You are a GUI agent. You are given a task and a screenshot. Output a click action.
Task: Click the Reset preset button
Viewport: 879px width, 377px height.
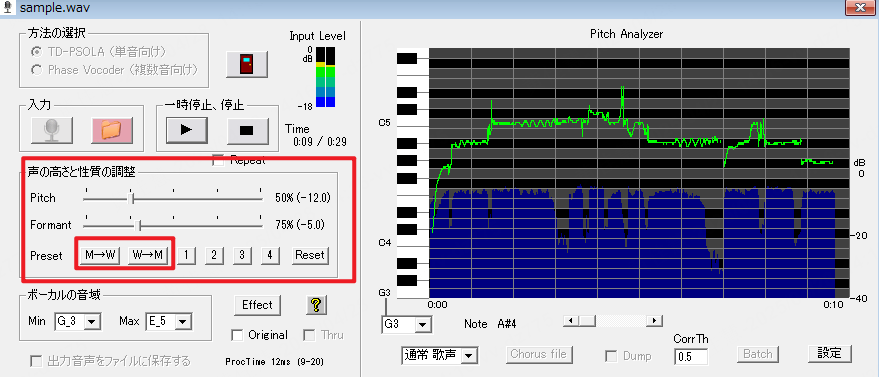(310, 255)
